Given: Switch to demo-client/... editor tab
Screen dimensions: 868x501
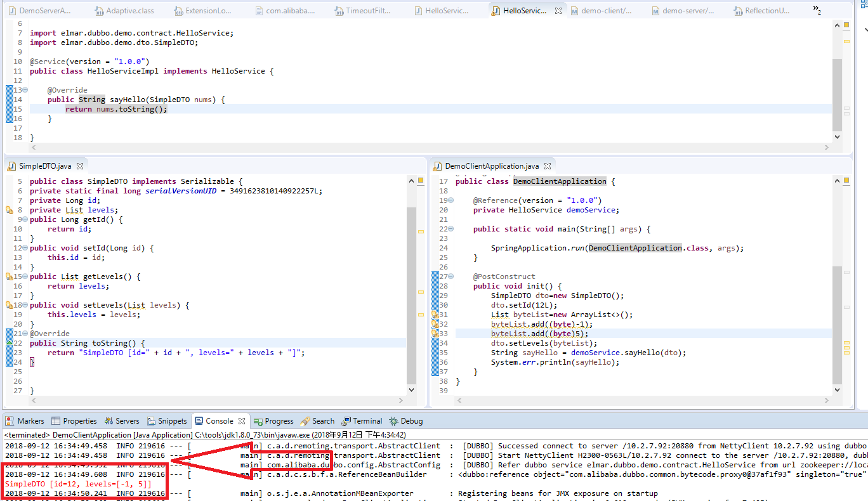Looking at the screenshot, I should [602, 11].
